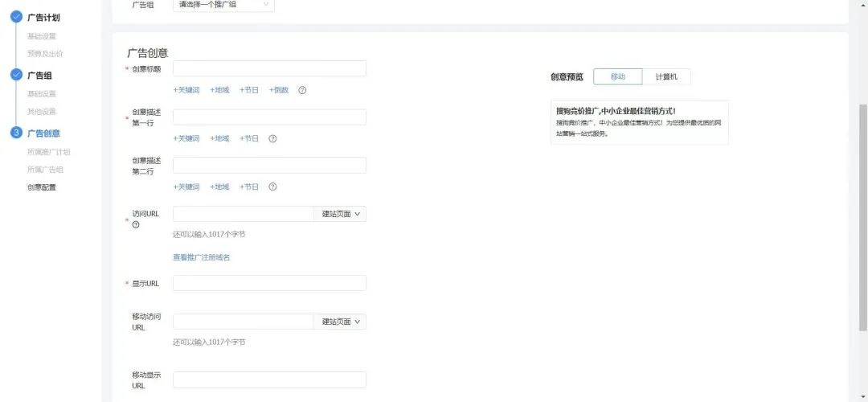Select 创意配置 in the left sidebar
The width and height of the screenshot is (868, 402).
click(42, 187)
